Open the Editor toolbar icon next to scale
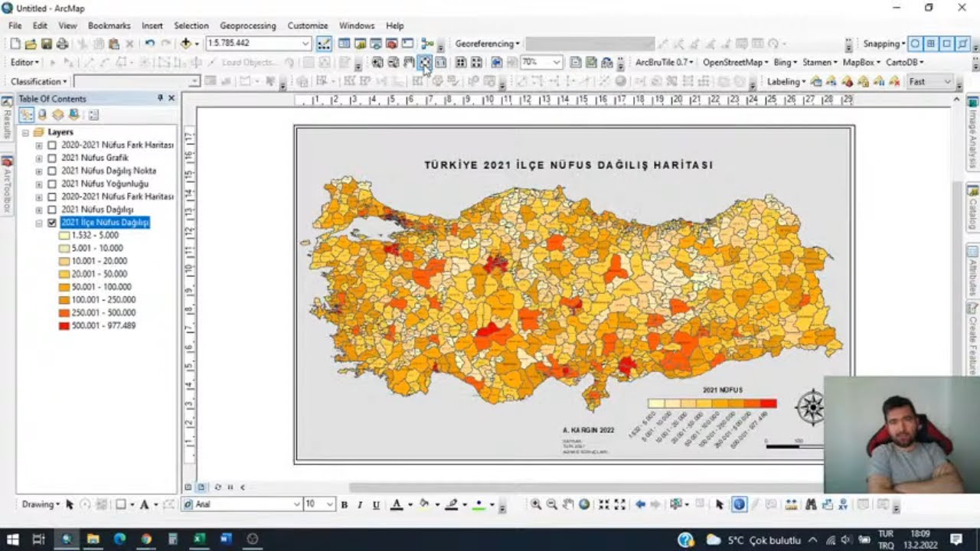980x551 pixels. 324,44
